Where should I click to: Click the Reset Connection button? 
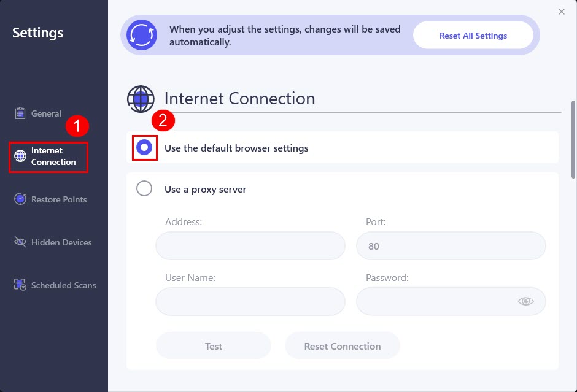point(343,346)
